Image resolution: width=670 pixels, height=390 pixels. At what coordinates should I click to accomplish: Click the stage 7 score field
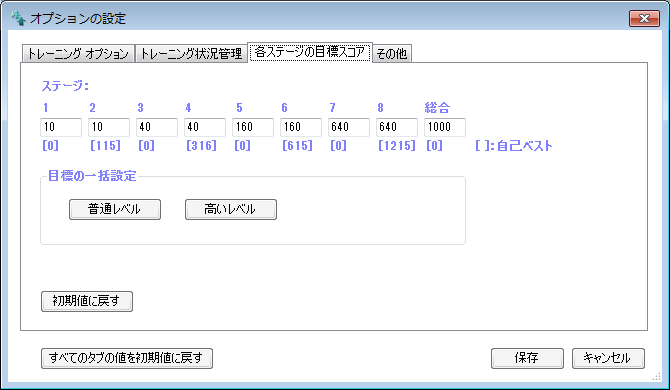pos(349,127)
